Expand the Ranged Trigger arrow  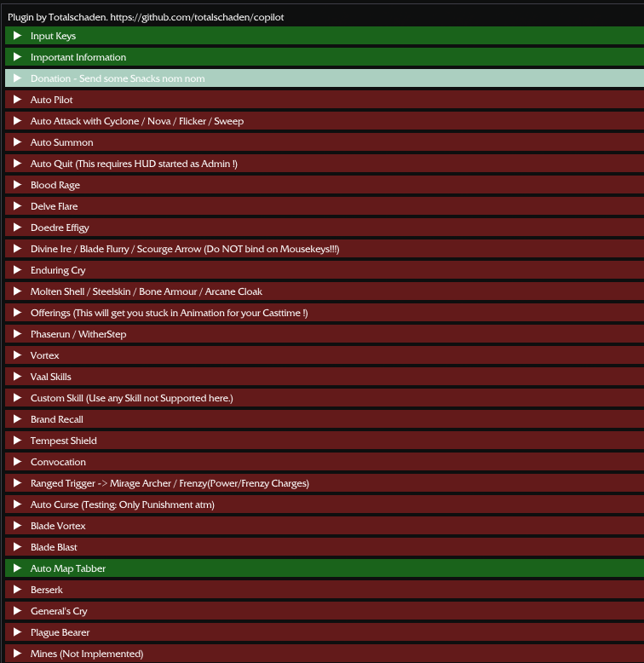pos(17,483)
